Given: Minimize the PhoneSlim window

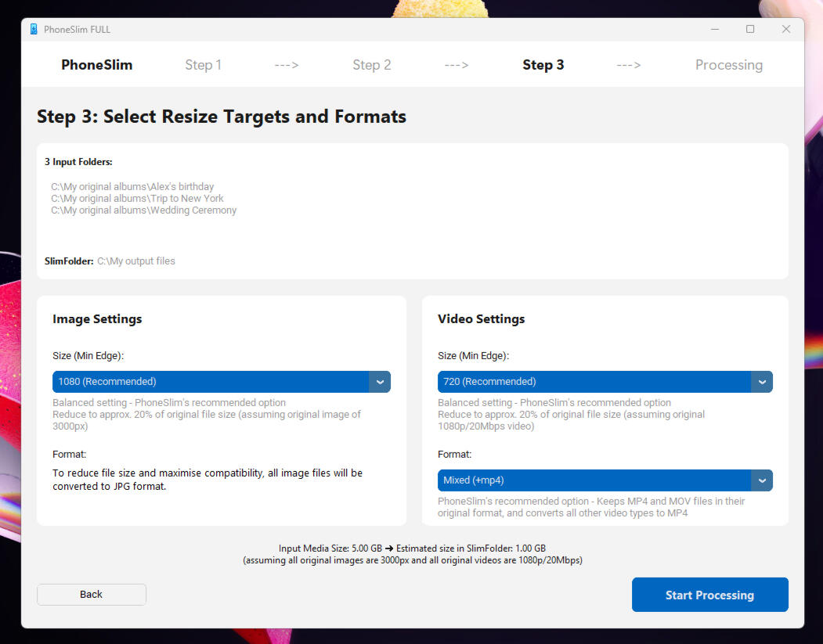Looking at the screenshot, I should [715, 30].
